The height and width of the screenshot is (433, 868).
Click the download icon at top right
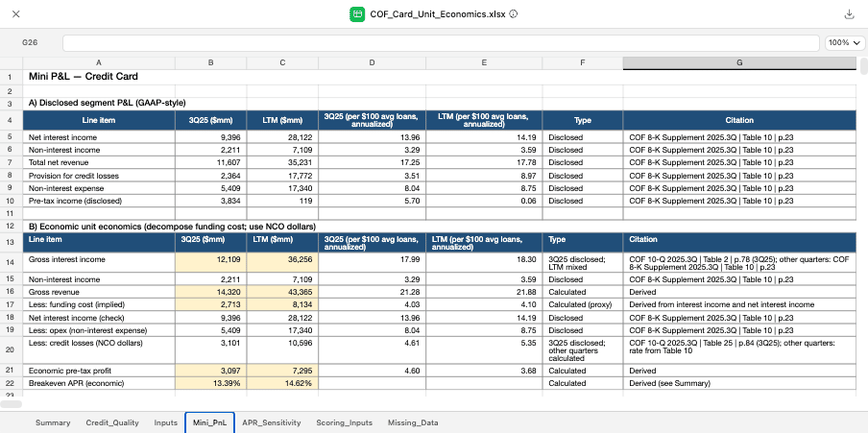point(849,14)
